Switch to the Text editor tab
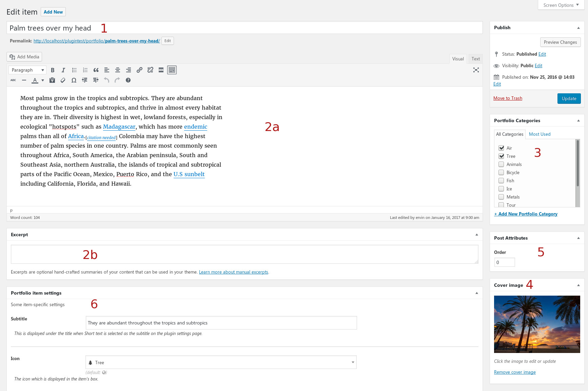Image resolution: width=588 pixels, height=391 pixels. pyautogui.click(x=475, y=59)
